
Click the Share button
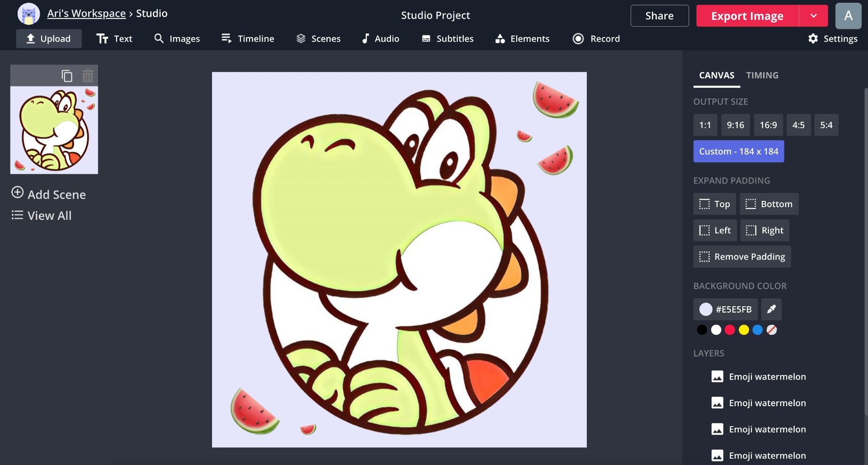tap(659, 16)
